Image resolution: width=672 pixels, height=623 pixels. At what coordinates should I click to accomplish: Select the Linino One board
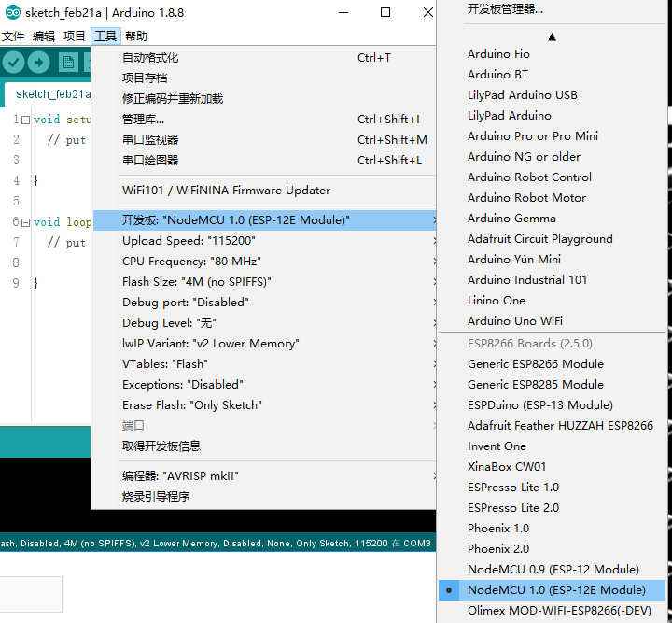coord(552,301)
